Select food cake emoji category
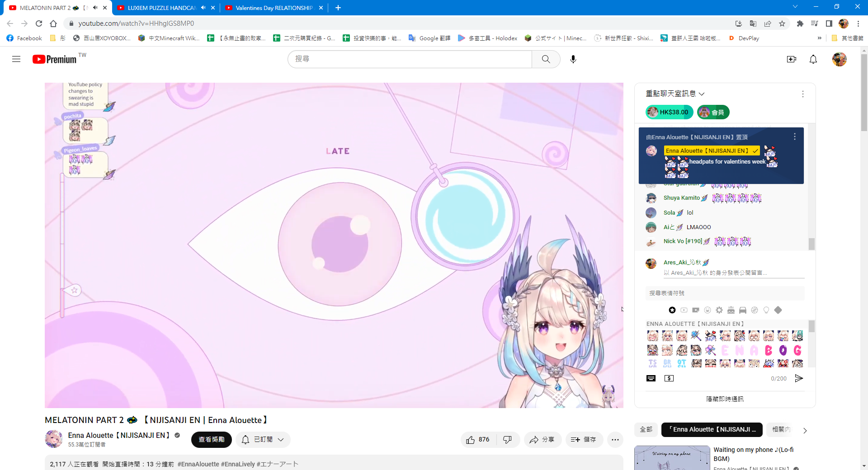The height and width of the screenshot is (470, 868). (731, 310)
